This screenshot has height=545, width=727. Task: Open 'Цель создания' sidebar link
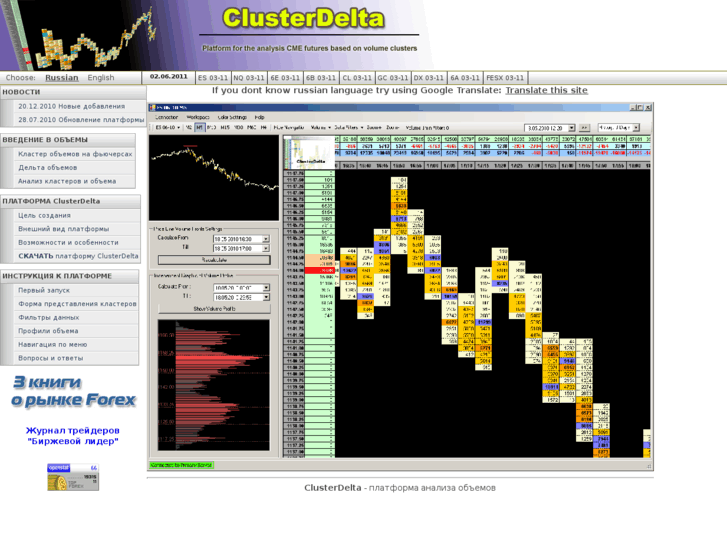coord(45,215)
